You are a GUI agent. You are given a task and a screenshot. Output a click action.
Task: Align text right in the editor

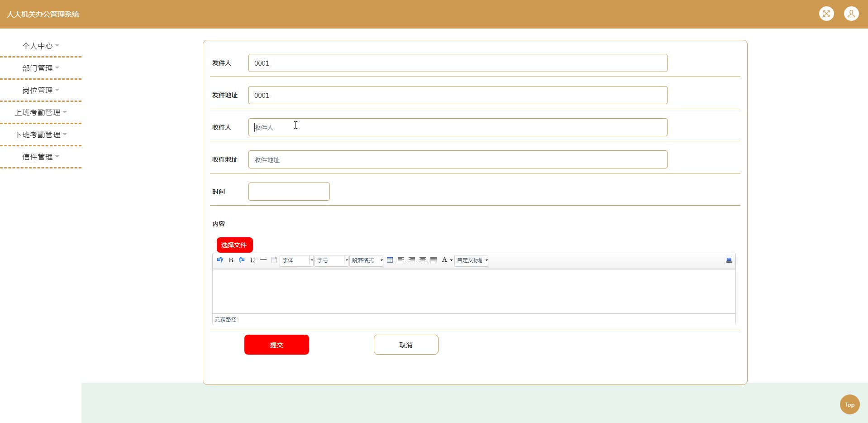click(x=412, y=260)
